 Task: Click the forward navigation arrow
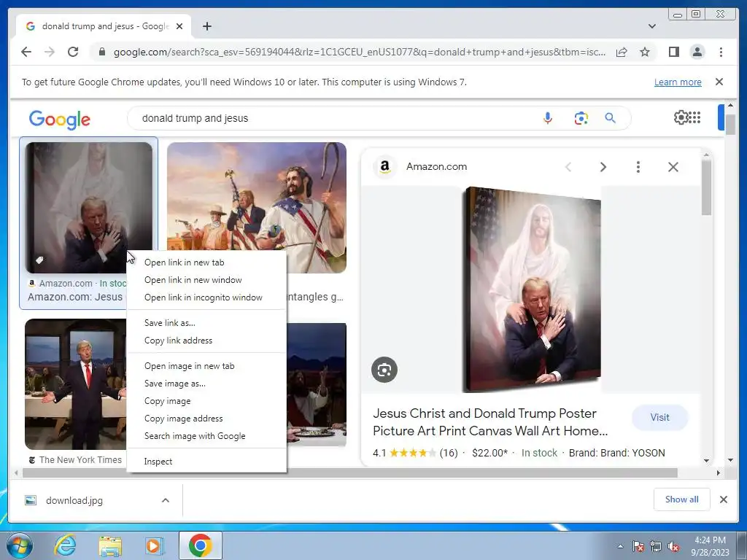pyautogui.click(x=50, y=52)
